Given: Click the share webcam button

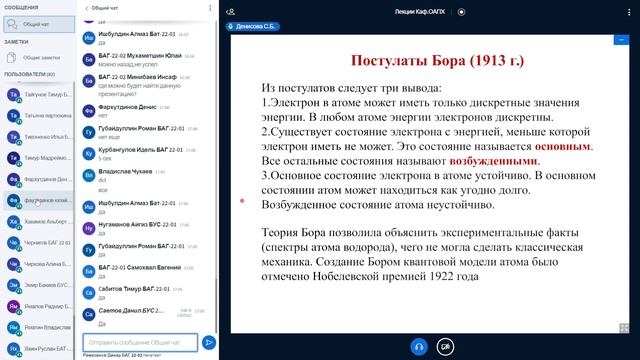Looking at the screenshot, I should pyautogui.click(x=445, y=347).
